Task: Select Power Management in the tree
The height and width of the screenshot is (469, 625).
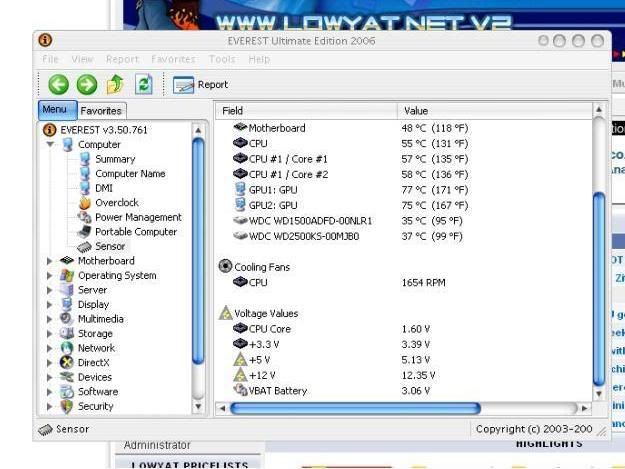Action: [x=138, y=217]
